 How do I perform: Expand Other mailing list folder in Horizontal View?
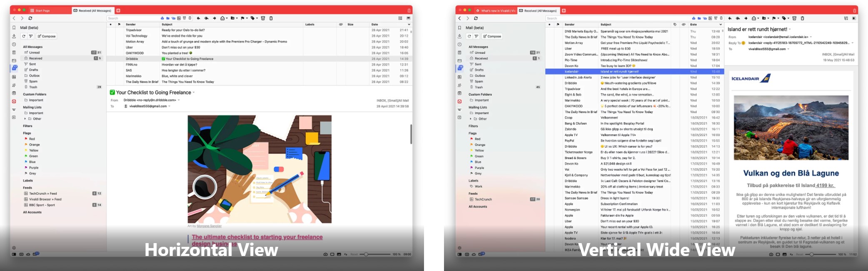click(25, 119)
